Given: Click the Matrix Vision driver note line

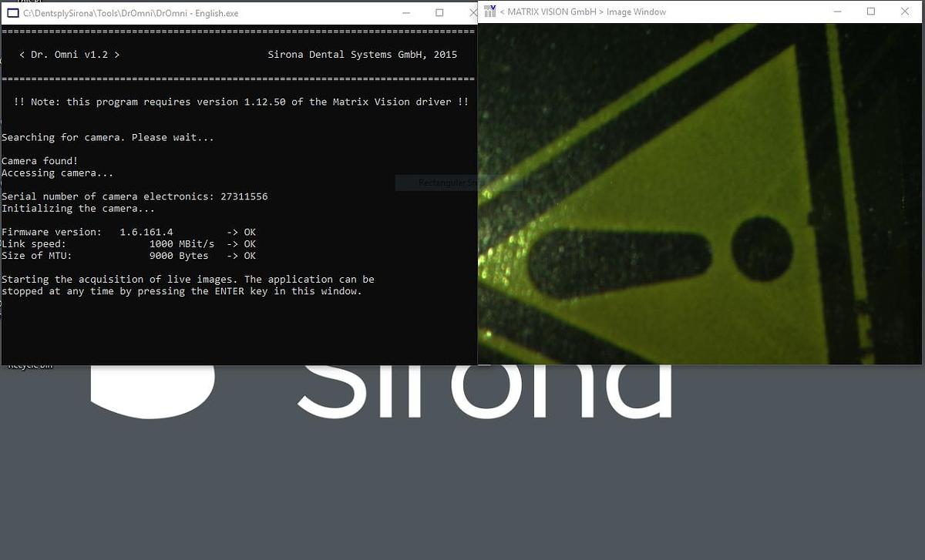Looking at the screenshot, I should click(240, 102).
